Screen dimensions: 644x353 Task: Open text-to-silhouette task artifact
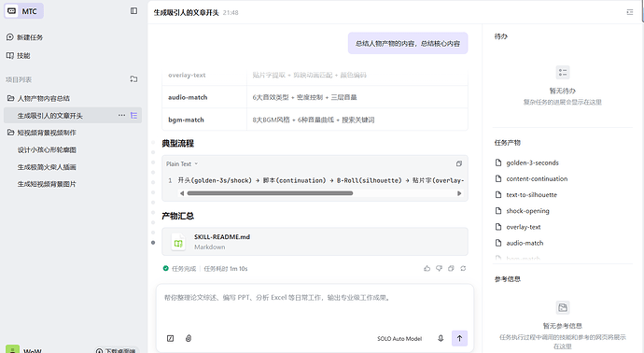tap(531, 195)
